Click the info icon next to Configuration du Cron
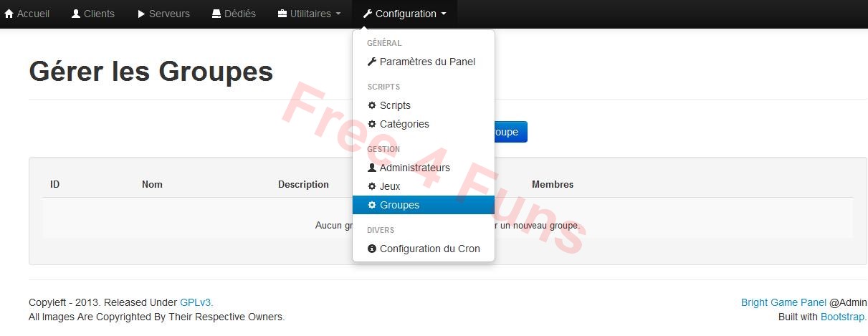Viewport: 868px width, 336px height. pos(372,249)
